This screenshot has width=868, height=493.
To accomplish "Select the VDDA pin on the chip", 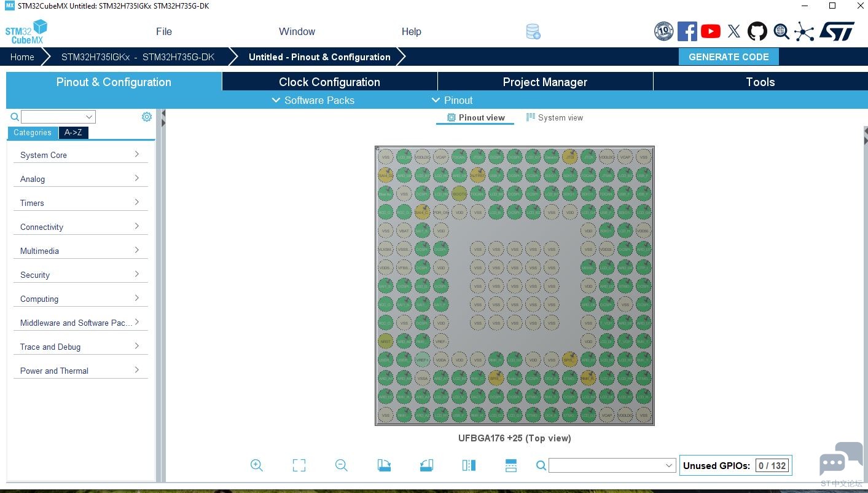I will pos(440,360).
